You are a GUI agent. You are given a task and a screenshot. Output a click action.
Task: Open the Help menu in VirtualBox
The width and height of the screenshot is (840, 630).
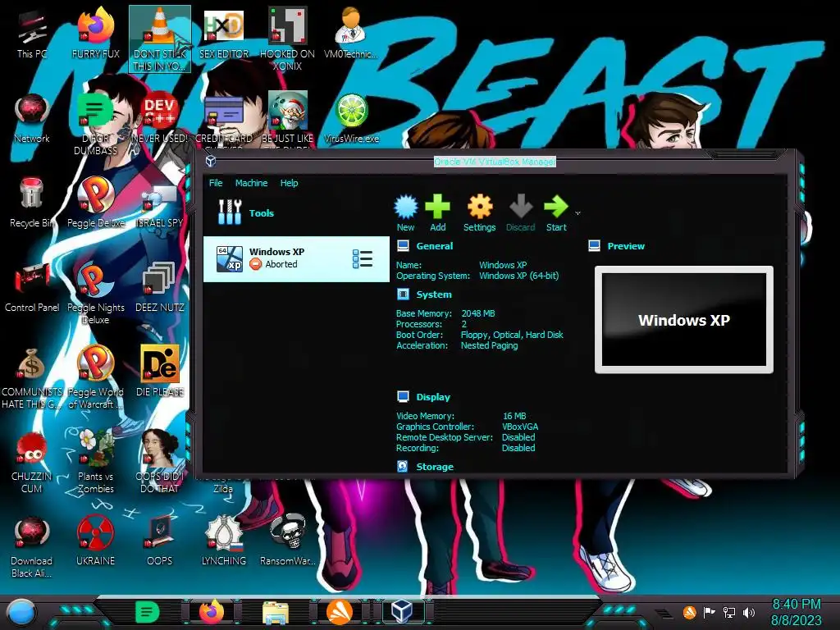(289, 183)
